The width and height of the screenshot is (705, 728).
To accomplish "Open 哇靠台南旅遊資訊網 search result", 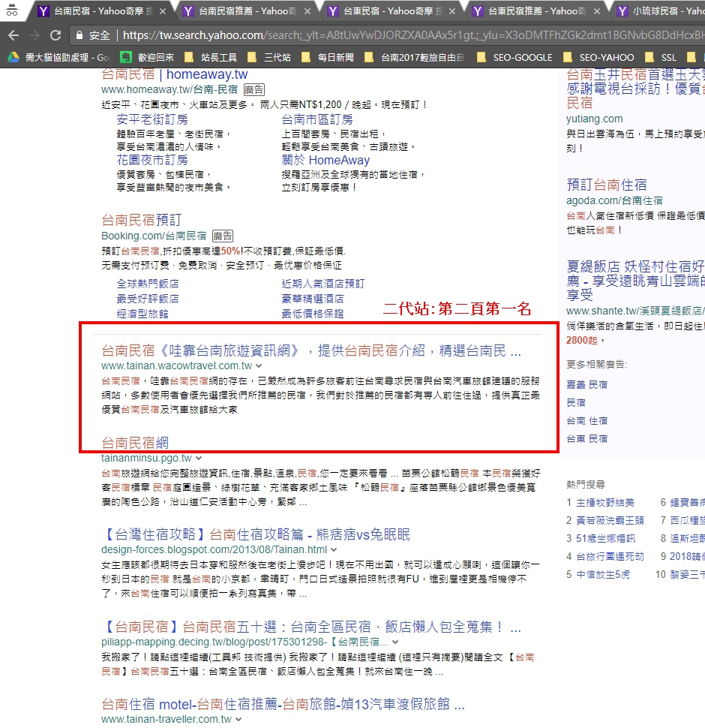I will pyautogui.click(x=310, y=350).
